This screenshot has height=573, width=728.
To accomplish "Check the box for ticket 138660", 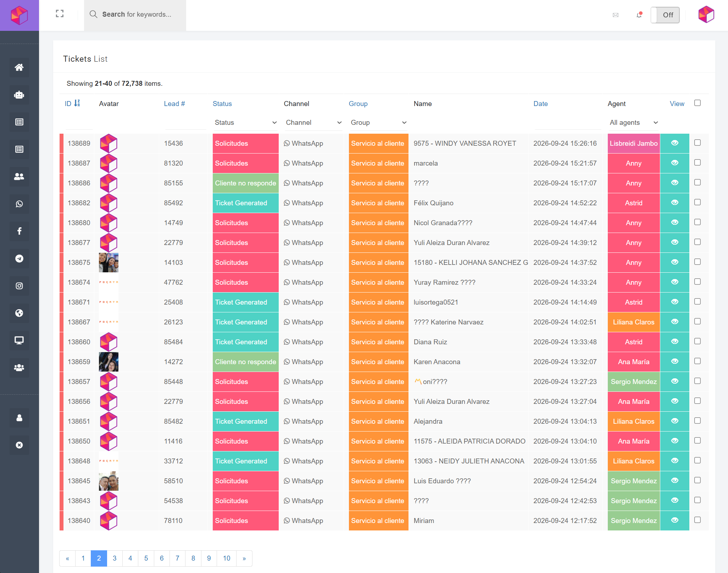I will (x=697, y=341).
